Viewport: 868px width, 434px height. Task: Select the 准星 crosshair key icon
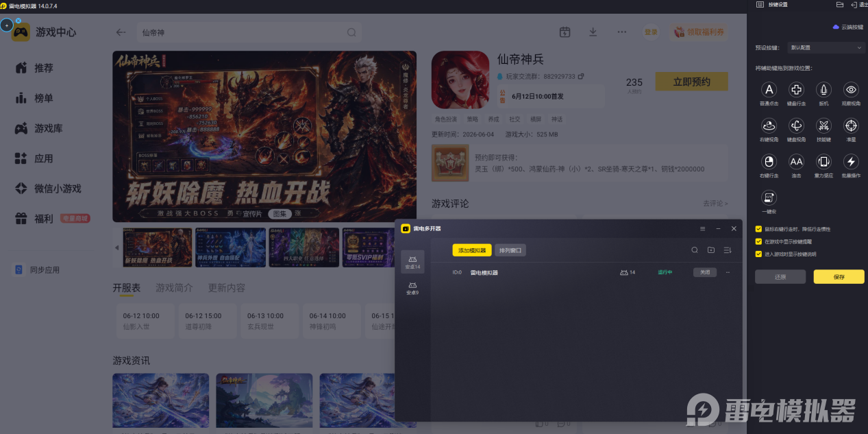point(851,125)
